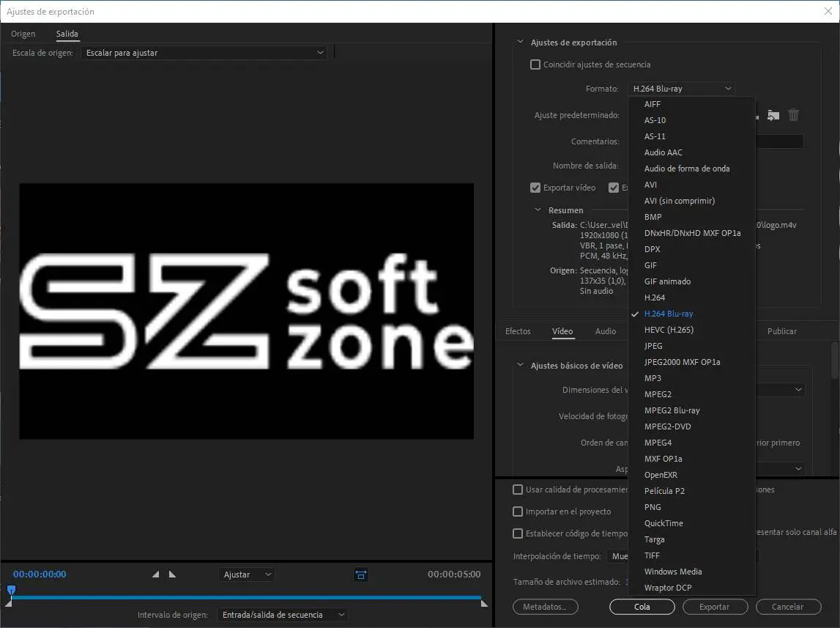This screenshot has width=840, height=628.
Task: Close the Ajustes de exportación dialog
Action: (x=828, y=11)
